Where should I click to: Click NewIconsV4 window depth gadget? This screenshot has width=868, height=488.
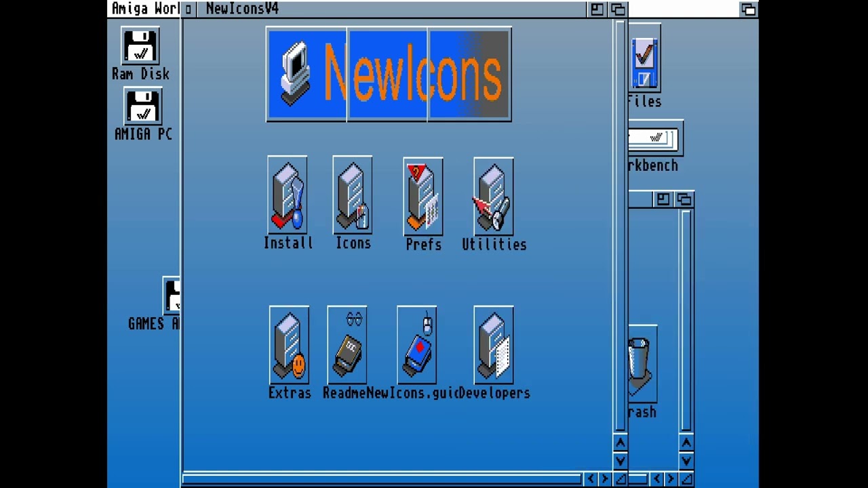pyautogui.click(x=618, y=9)
